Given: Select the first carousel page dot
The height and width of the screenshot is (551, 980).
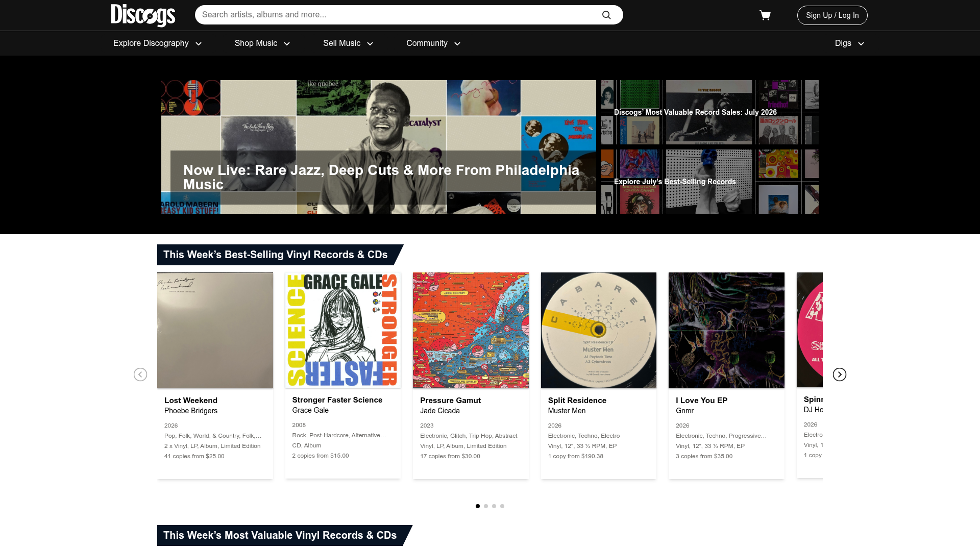Looking at the screenshot, I should coord(478,506).
